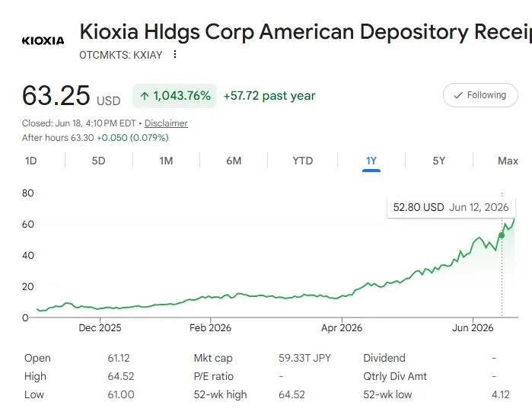Click the OTCMKTS: KXIAY ticker label
Viewport: 532px width, 418px height.
click(121, 55)
